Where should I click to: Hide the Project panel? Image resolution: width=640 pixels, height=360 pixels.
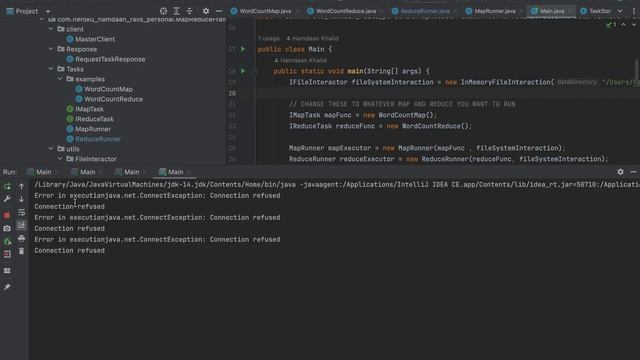219,11
